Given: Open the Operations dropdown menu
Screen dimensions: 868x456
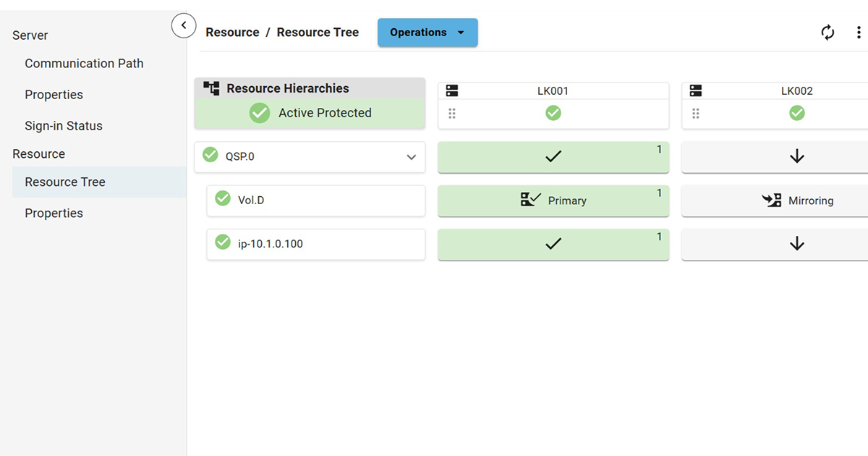Looking at the screenshot, I should tap(427, 33).
